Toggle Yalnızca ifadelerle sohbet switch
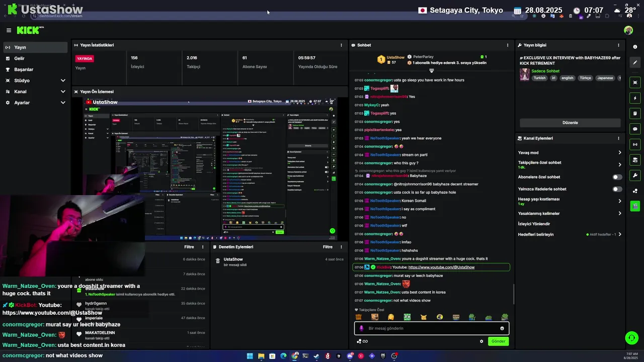This screenshot has width=644, height=362. (x=617, y=189)
